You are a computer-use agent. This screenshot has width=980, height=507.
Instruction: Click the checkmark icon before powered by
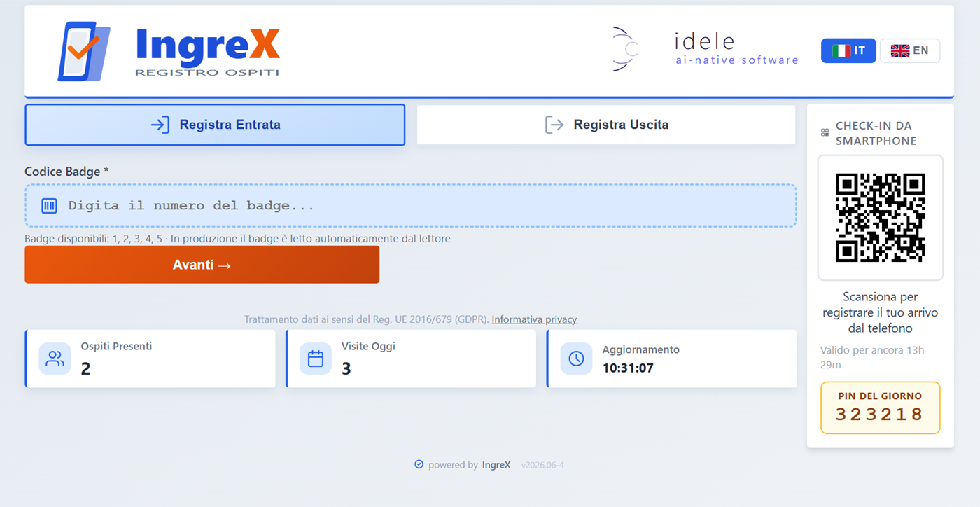(x=419, y=464)
